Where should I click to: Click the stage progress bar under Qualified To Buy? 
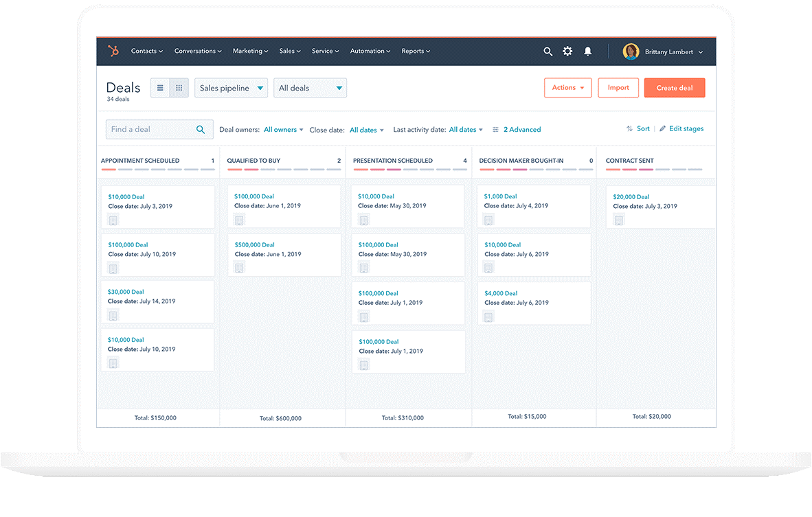(x=284, y=170)
